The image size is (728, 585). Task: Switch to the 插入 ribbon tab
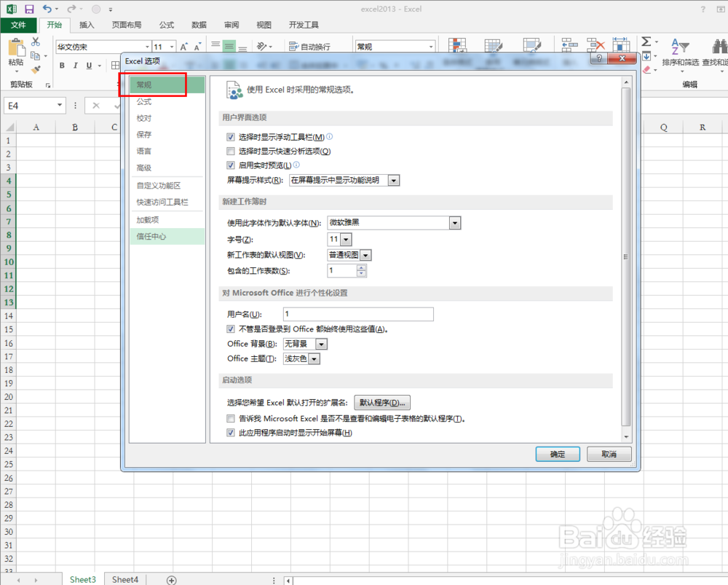pos(87,25)
